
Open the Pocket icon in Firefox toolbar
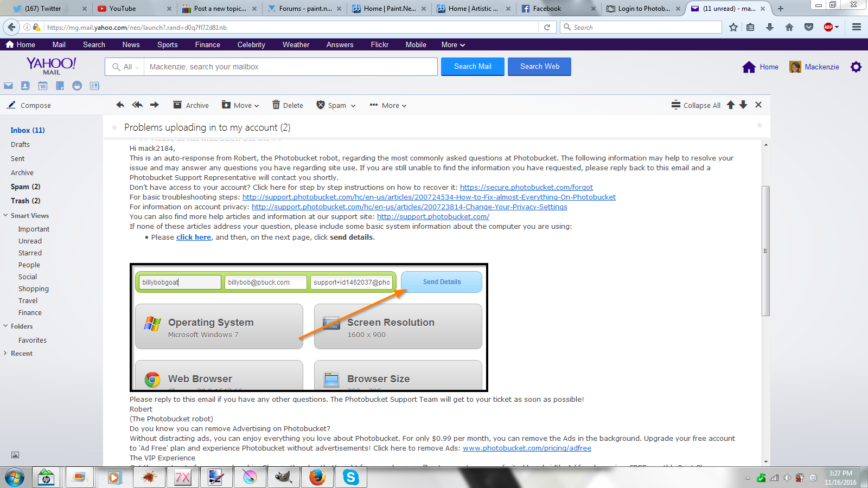click(809, 27)
